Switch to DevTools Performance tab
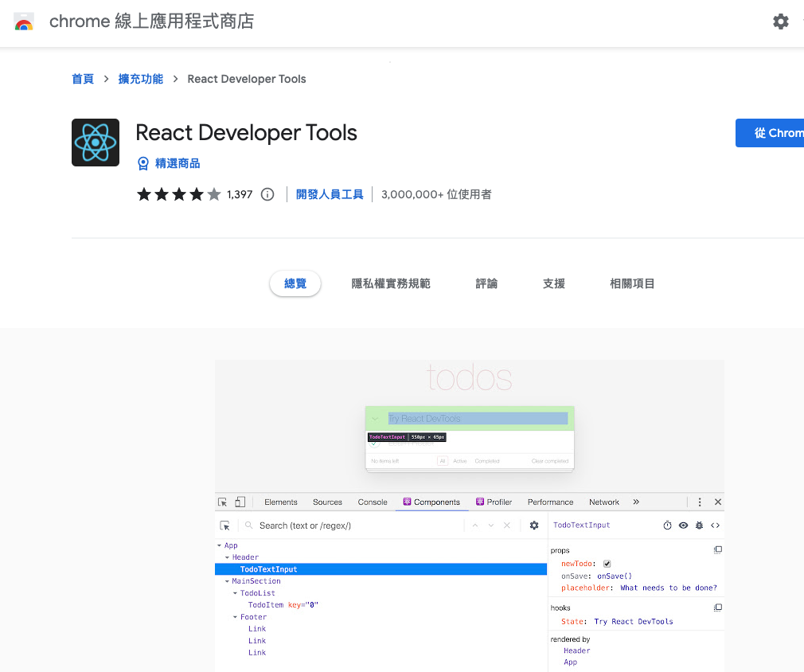 point(550,502)
